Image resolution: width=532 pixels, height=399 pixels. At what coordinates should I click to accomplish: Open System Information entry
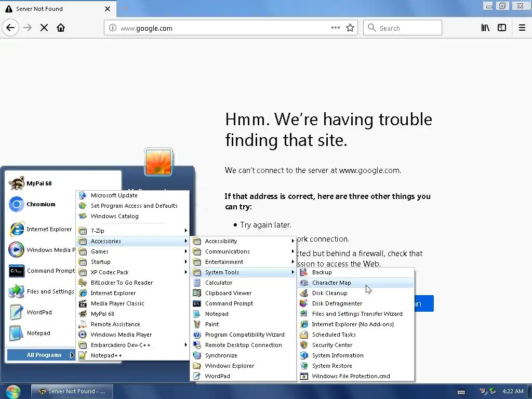356,355
